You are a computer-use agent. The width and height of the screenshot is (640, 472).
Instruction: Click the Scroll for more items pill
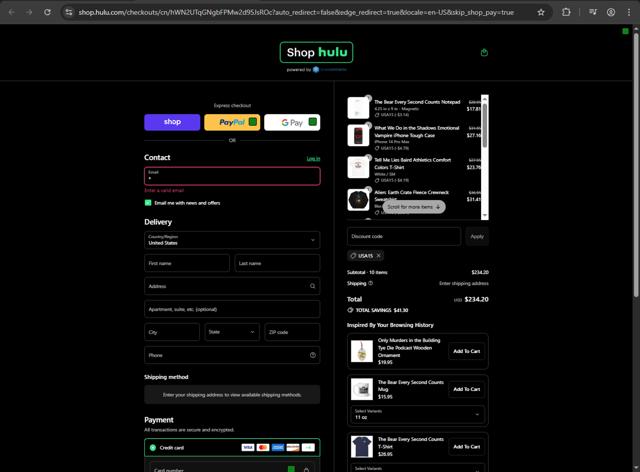[414, 207]
